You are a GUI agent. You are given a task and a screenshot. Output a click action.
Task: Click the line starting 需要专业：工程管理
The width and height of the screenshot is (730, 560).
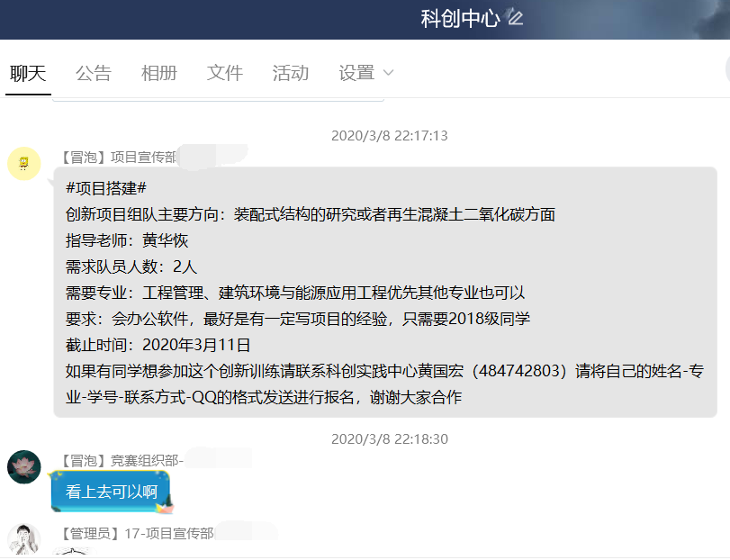(x=295, y=293)
